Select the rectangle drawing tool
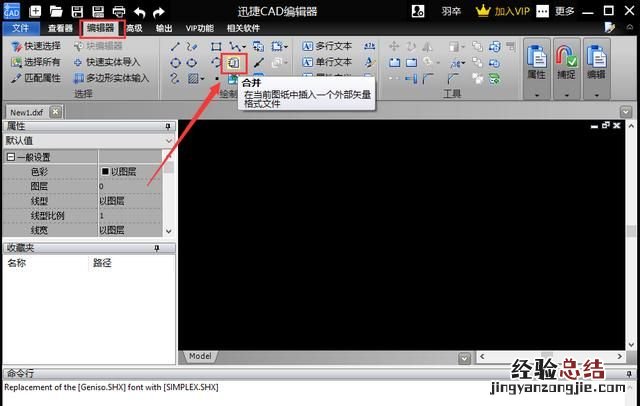Screen dimensions: 640x406 click(x=216, y=47)
